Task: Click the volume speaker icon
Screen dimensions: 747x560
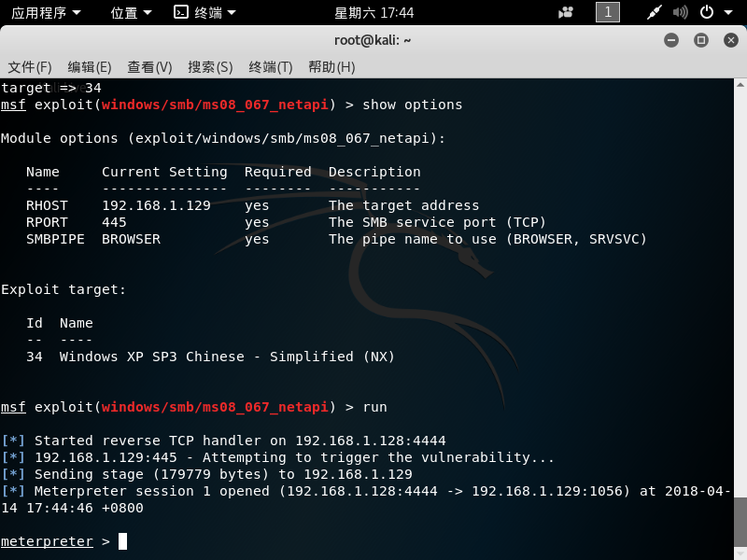Action: tap(681, 12)
